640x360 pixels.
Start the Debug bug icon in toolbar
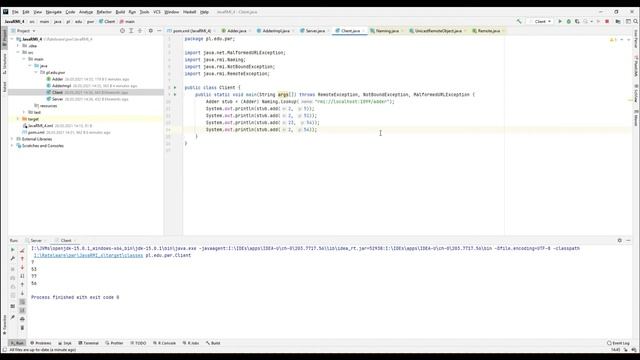568,21
